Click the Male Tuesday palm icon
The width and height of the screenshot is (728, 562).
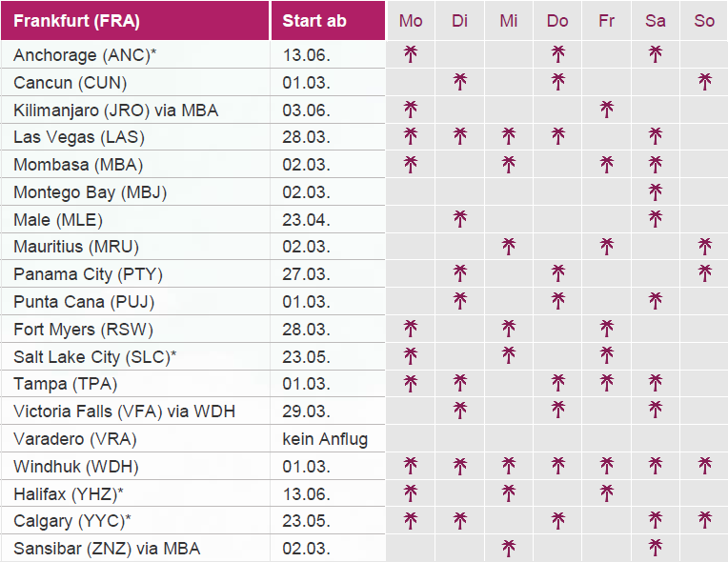point(460,220)
